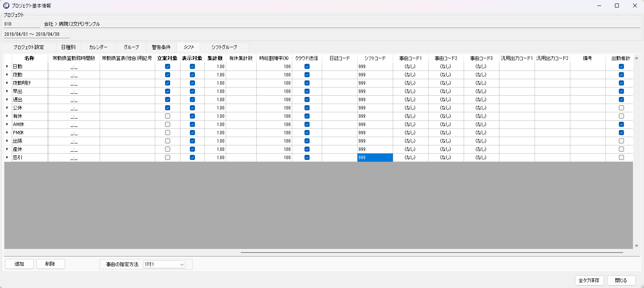Click the project code field showing 010
The image size is (644, 288).
(22, 24)
